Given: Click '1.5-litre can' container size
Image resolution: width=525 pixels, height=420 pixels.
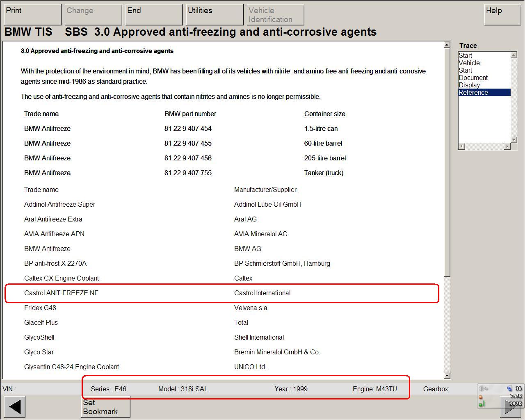Looking at the screenshot, I should (321, 128).
